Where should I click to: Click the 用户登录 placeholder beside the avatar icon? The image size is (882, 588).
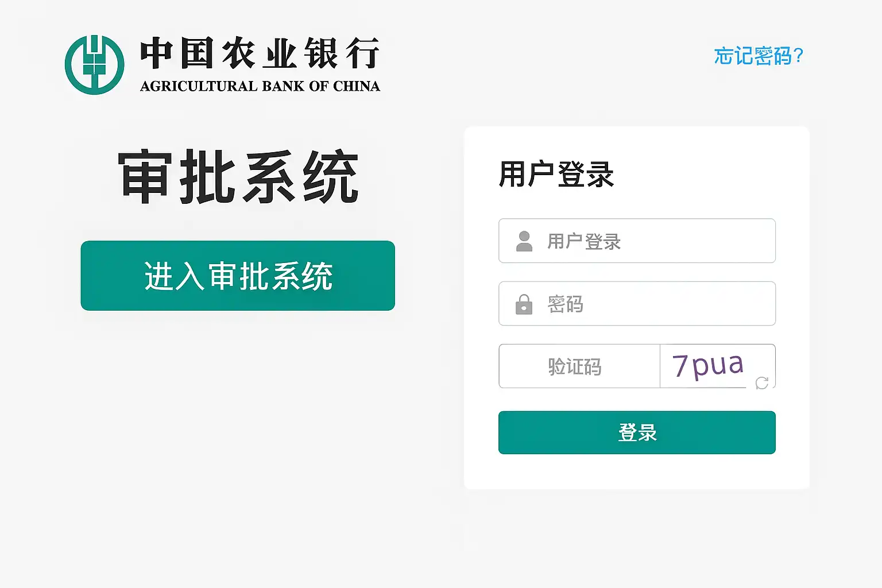(x=584, y=241)
